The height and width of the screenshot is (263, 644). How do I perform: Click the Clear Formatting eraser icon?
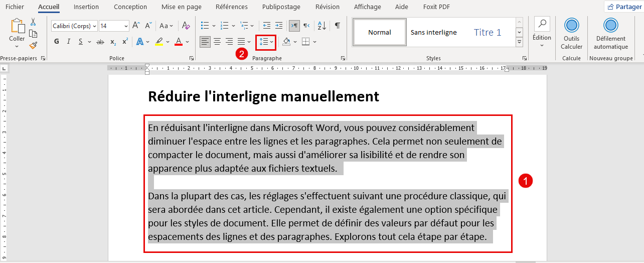pyautogui.click(x=186, y=26)
